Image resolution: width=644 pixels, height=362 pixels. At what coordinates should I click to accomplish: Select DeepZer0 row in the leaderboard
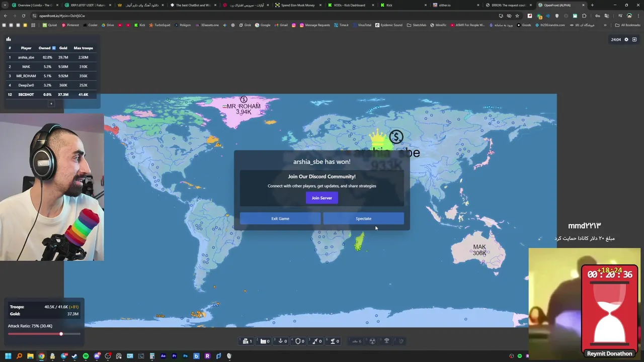pyautogui.click(x=50, y=85)
